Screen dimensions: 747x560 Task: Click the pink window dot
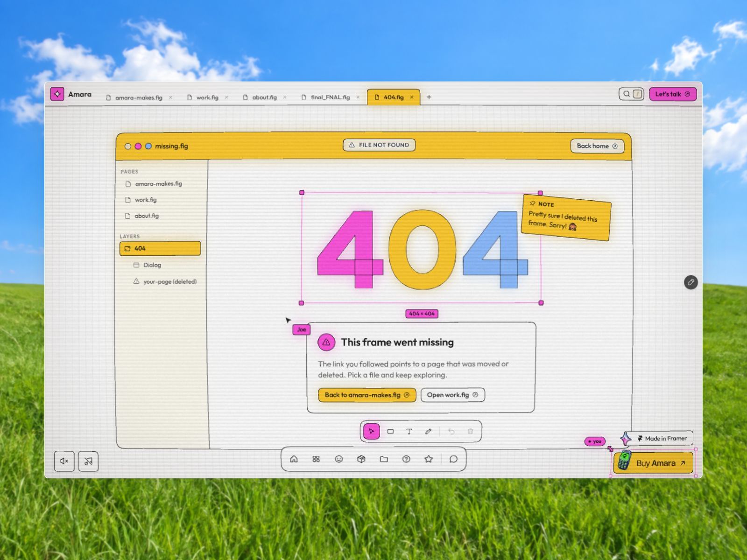pos(138,146)
